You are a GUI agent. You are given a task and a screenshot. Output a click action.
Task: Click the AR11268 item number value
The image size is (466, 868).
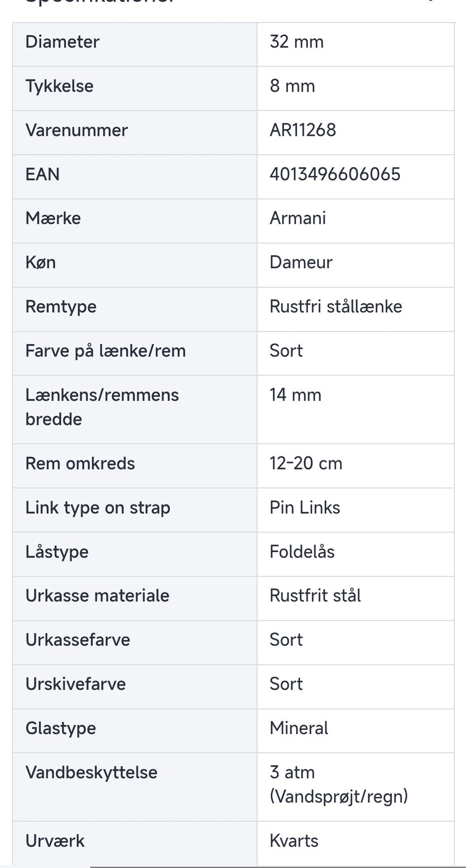click(302, 130)
